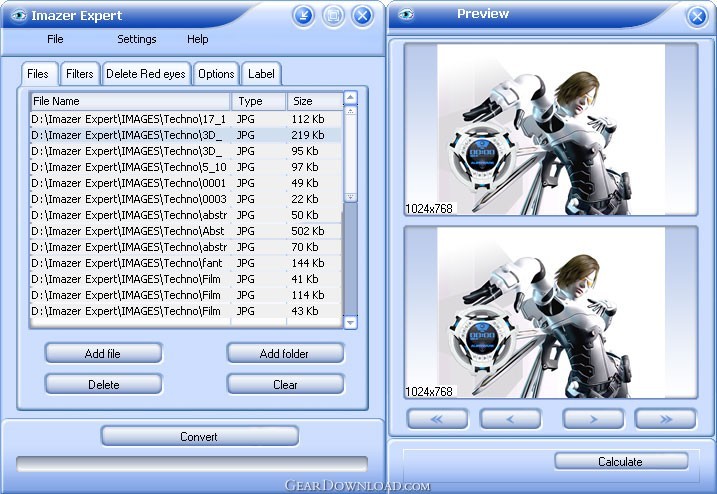Open the Label tab
The image size is (717, 494).
click(x=261, y=74)
